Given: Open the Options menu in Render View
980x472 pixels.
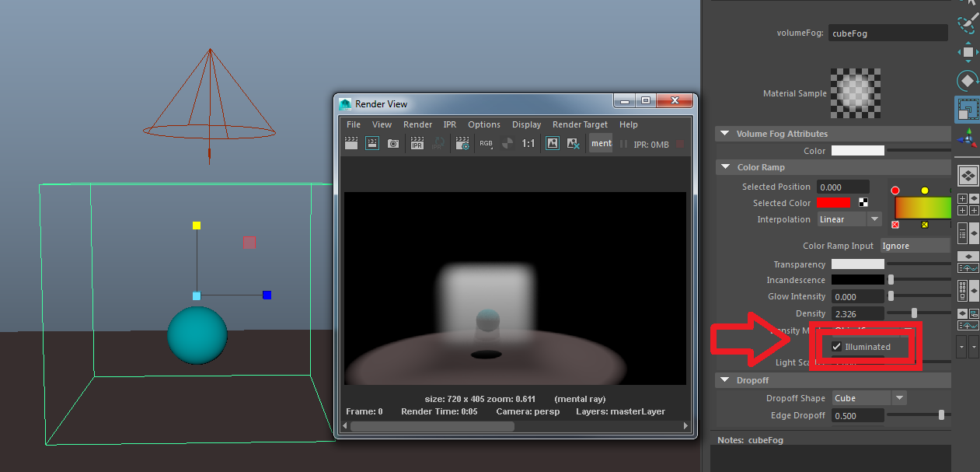Looking at the screenshot, I should tap(483, 124).
